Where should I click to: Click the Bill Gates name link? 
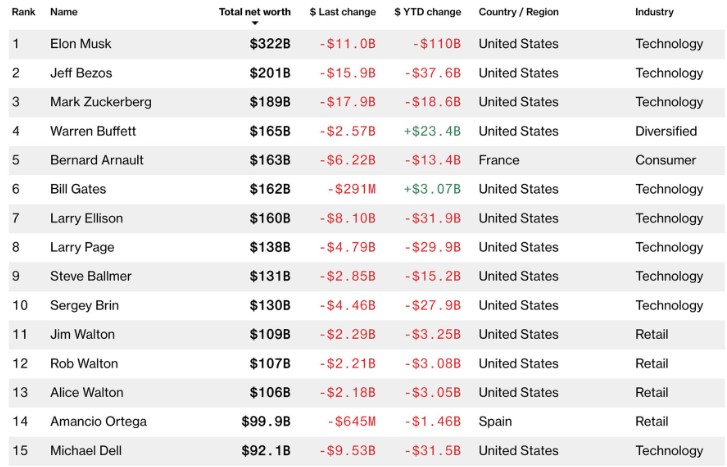[78, 189]
